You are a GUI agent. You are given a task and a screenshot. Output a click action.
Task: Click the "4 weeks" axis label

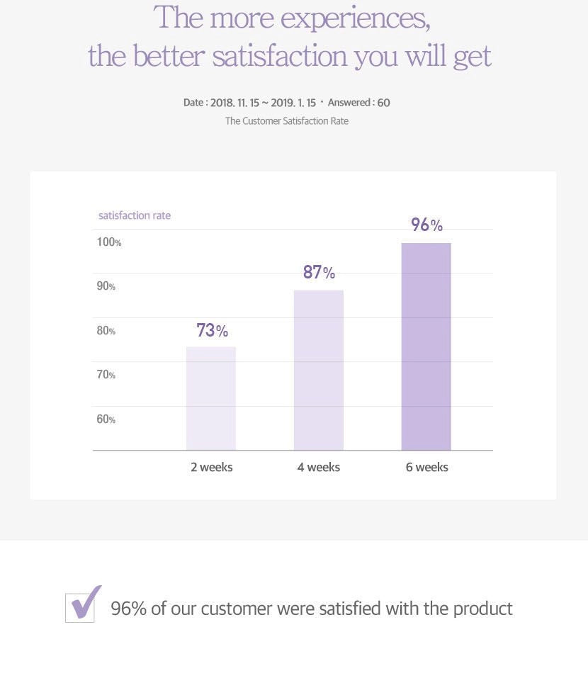coord(319,467)
